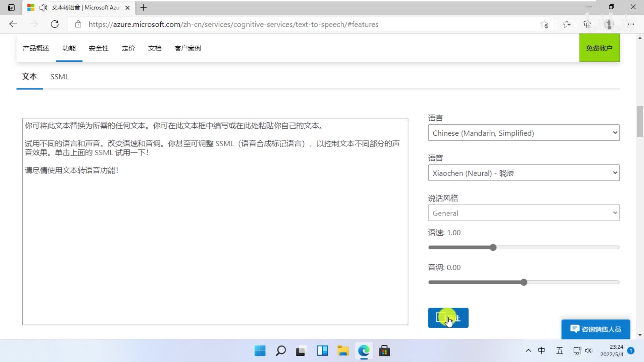Switch to the SSML tab
Image resolution: width=644 pixels, height=362 pixels.
coord(59,77)
